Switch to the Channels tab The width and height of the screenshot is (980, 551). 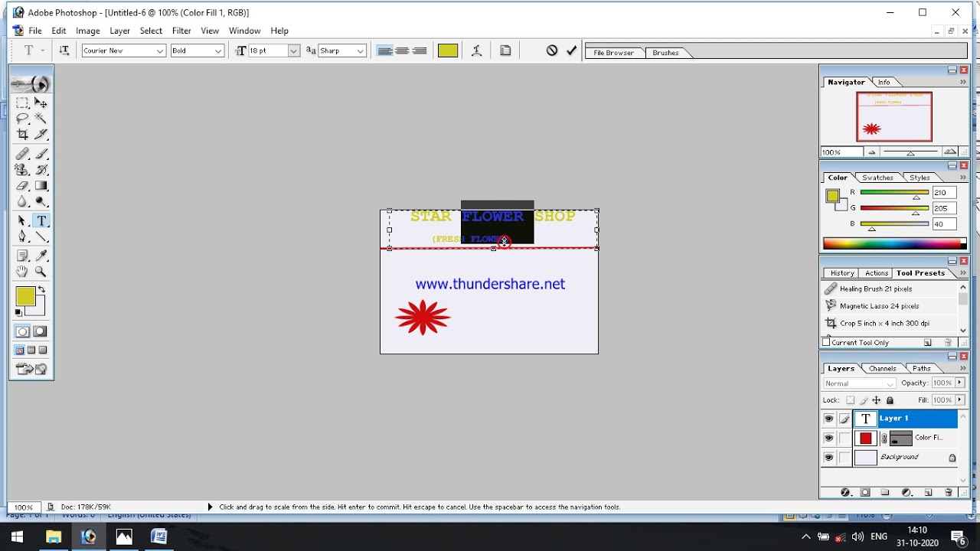[882, 369]
